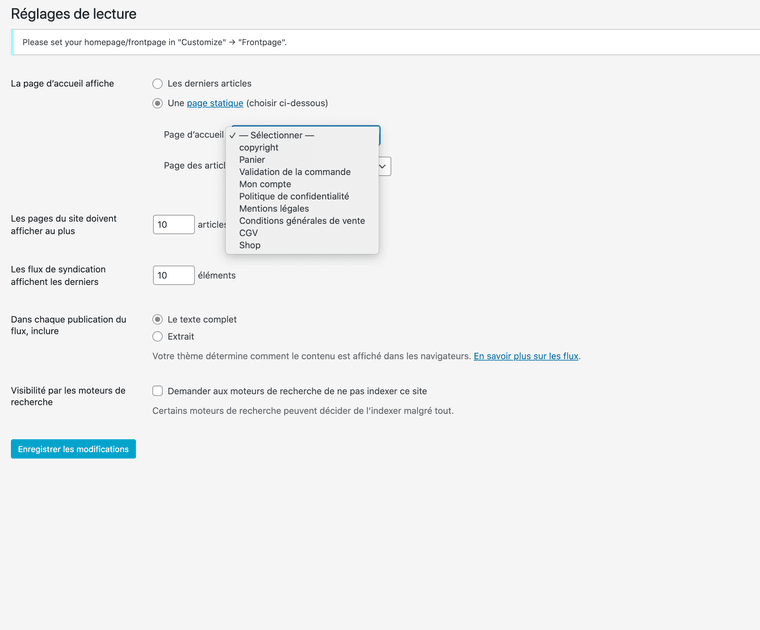Select 'Validation de la commande' option
760x630 pixels.
(x=295, y=172)
